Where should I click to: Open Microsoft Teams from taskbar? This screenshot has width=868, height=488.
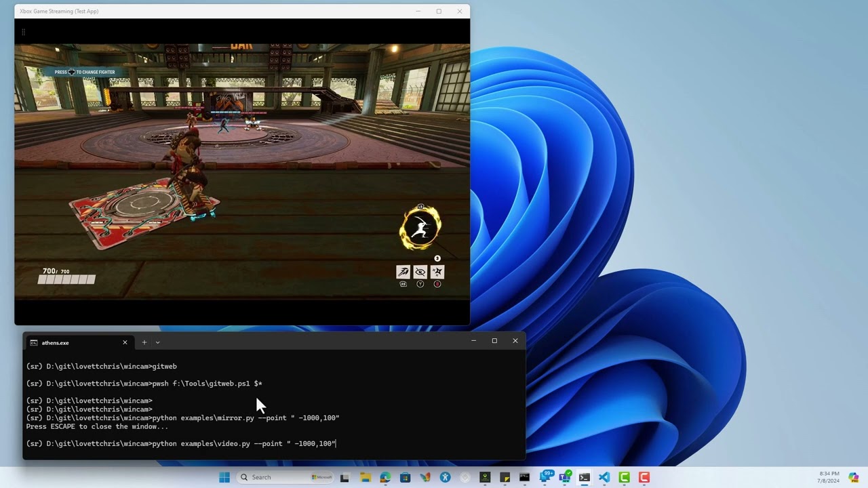[564, 477]
